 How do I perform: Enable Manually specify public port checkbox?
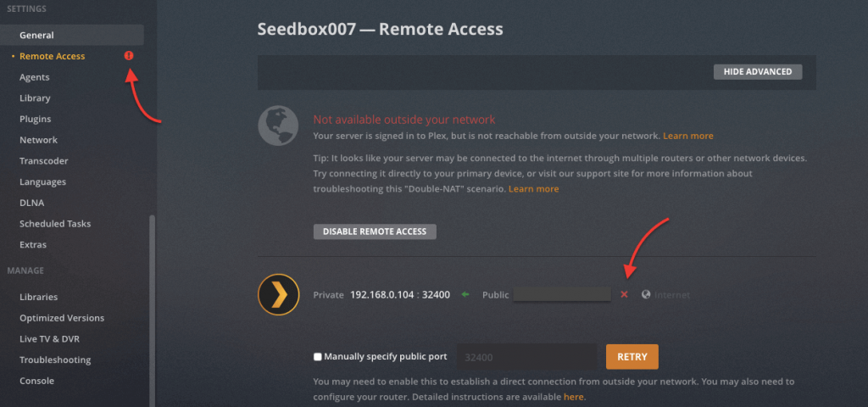point(318,357)
